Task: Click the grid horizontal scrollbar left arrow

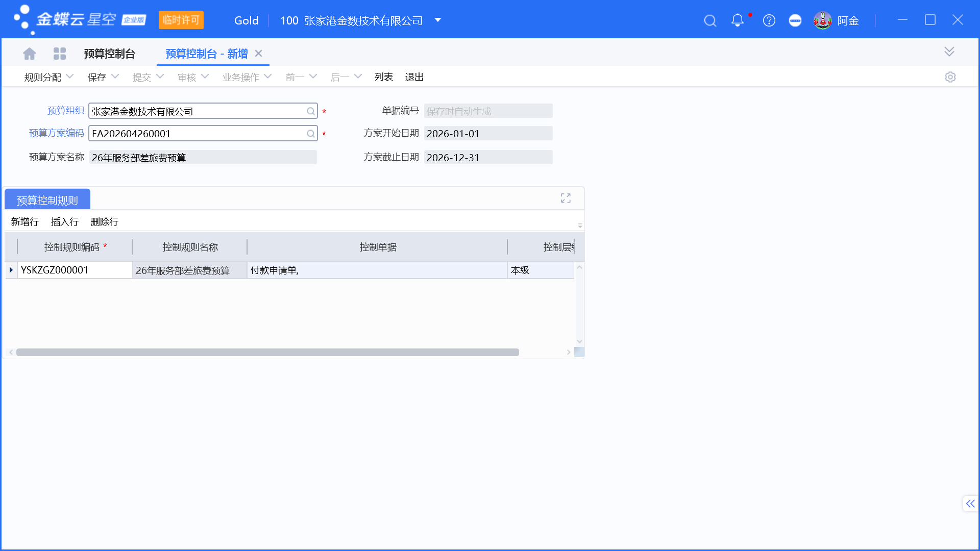Action: [x=11, y=353]
